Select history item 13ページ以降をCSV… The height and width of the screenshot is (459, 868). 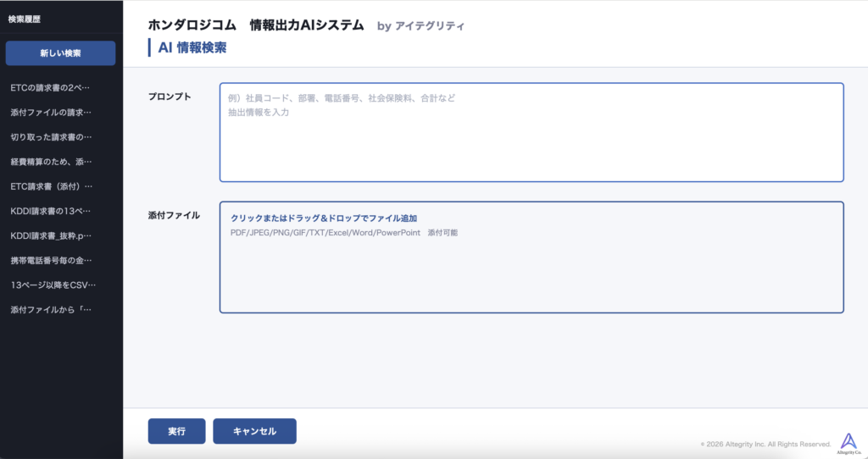point(53,285)
